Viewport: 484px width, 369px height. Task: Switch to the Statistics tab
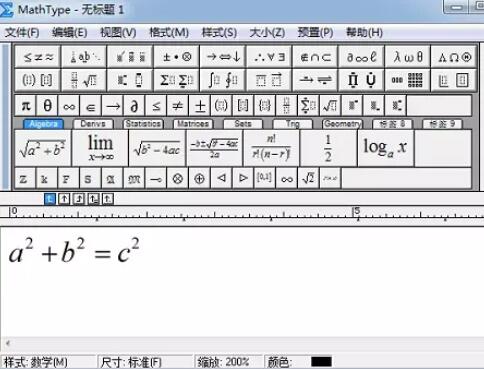(143, 124)
